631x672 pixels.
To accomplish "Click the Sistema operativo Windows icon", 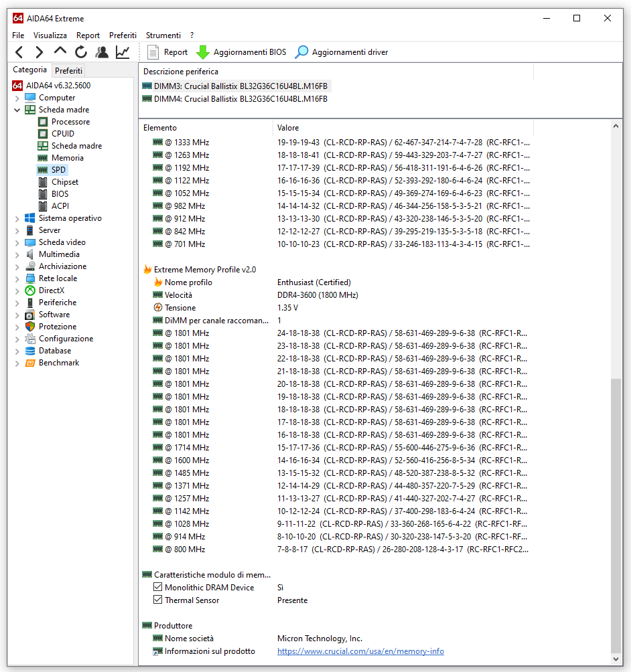I will click(30, 218).
